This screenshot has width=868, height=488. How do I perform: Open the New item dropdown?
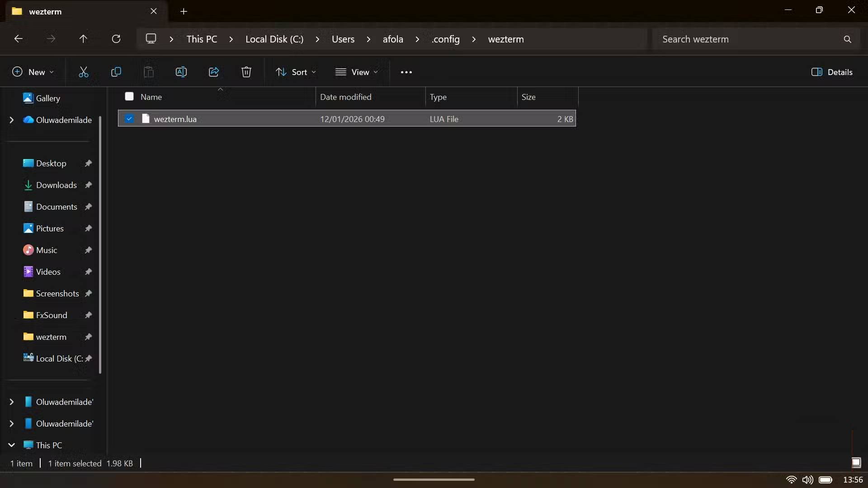point(33,72)
